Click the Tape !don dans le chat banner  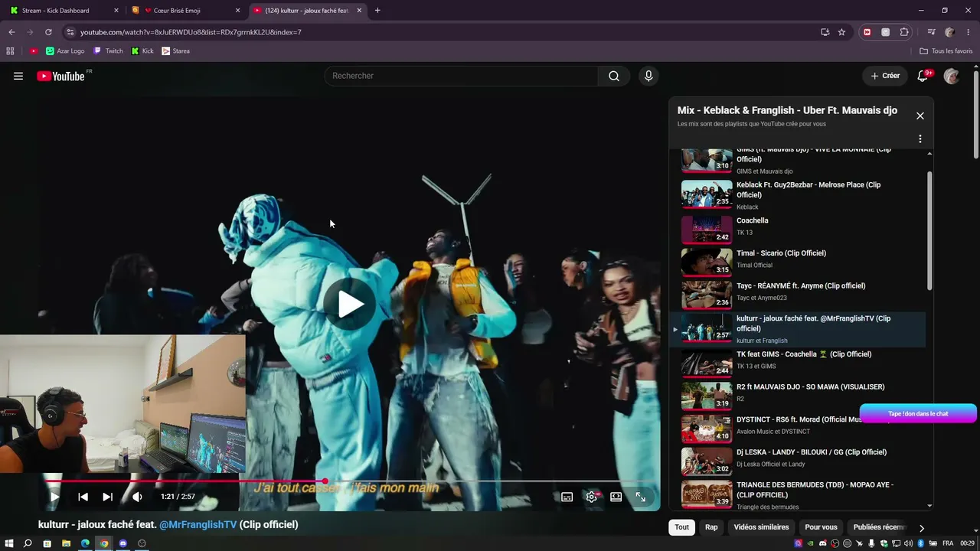[x=918, y=414]
